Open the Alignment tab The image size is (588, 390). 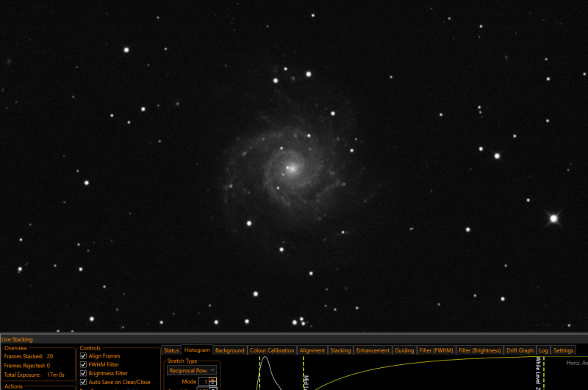click(312, 350)
